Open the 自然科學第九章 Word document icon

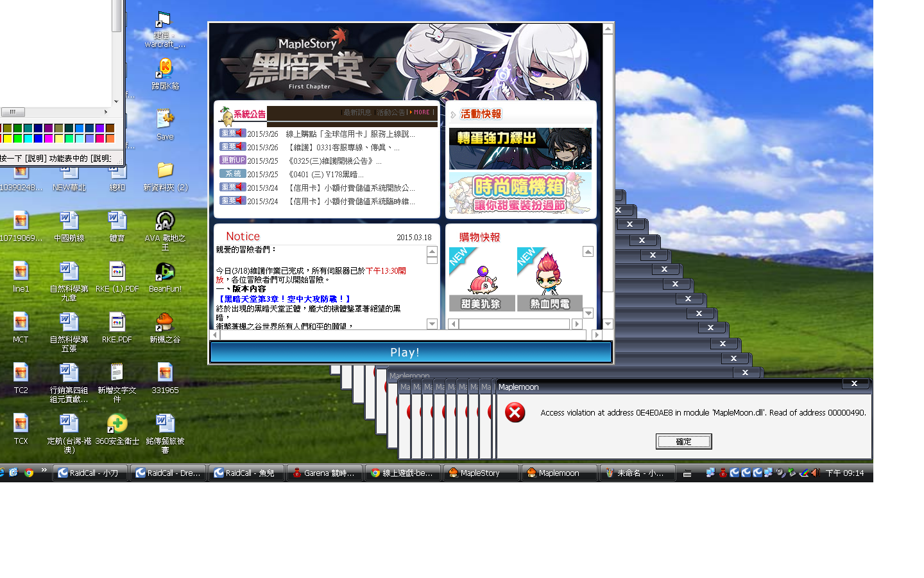click(x=69, y=281)
